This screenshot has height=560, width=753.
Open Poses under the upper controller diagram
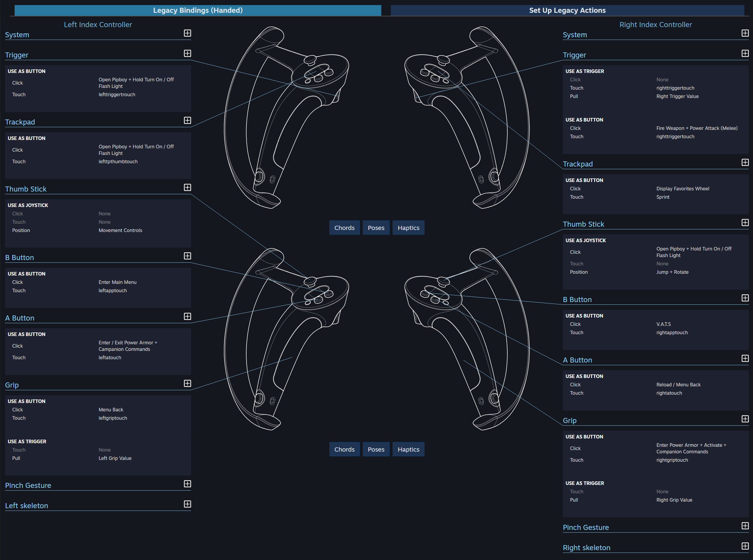pos(376,228)
